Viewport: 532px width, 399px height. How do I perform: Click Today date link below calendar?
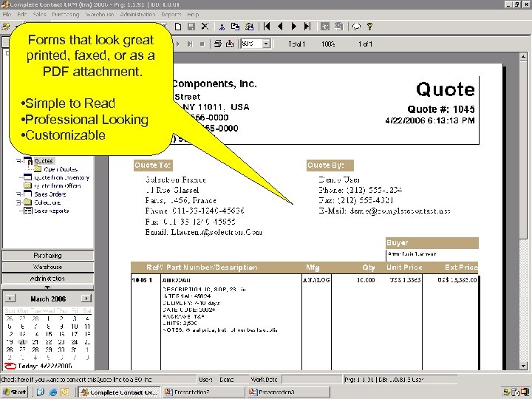[x=44, y=366]
